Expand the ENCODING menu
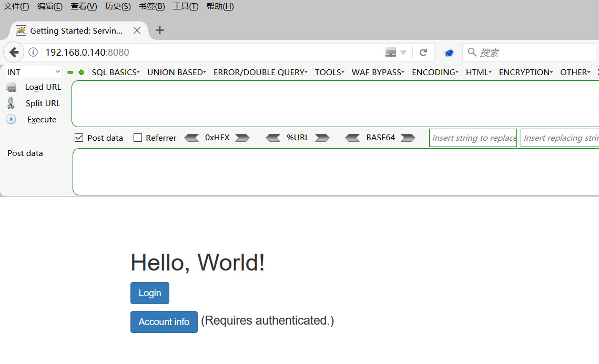 435,72
